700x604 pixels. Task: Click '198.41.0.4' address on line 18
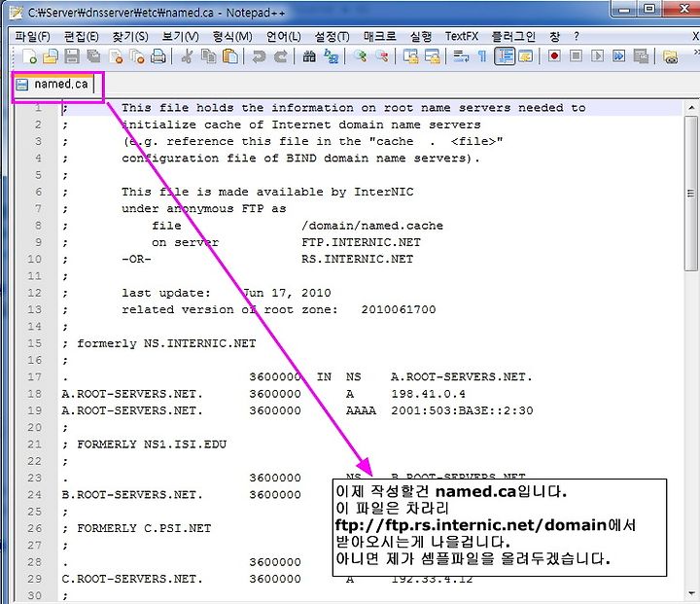428,394
